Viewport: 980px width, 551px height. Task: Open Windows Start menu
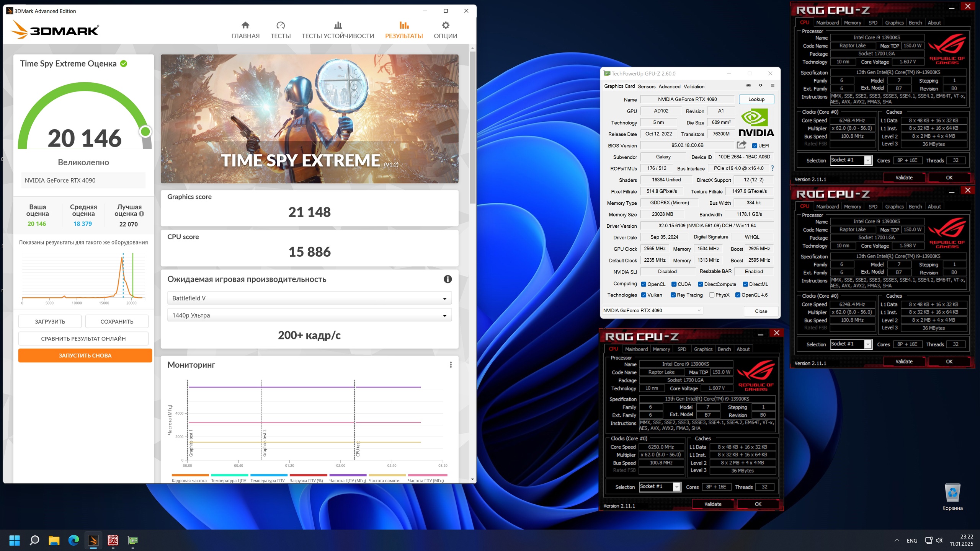(x=15, y=540)
